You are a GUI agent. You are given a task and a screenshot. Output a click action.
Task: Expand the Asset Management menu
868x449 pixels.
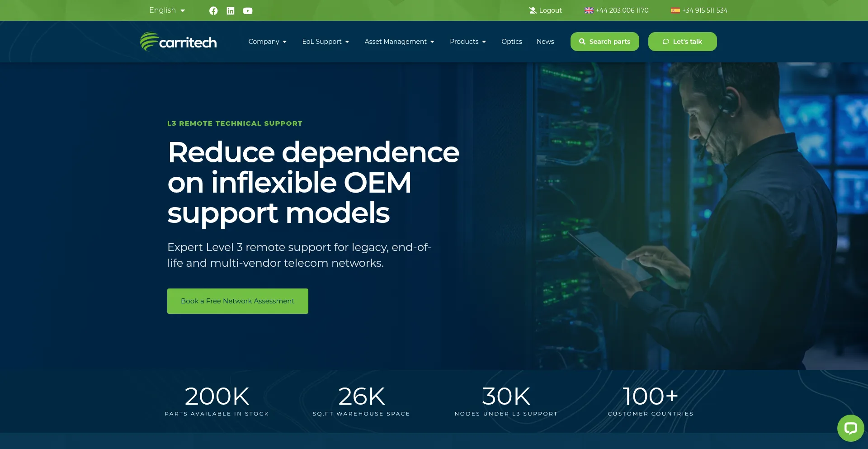(x=400, y=42)
